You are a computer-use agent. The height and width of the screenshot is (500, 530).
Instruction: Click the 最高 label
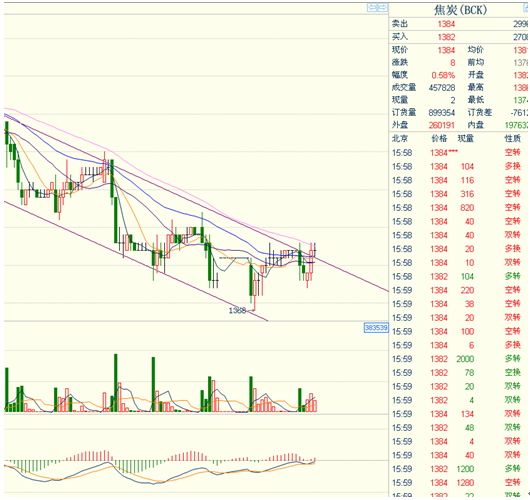pos(476,88)
